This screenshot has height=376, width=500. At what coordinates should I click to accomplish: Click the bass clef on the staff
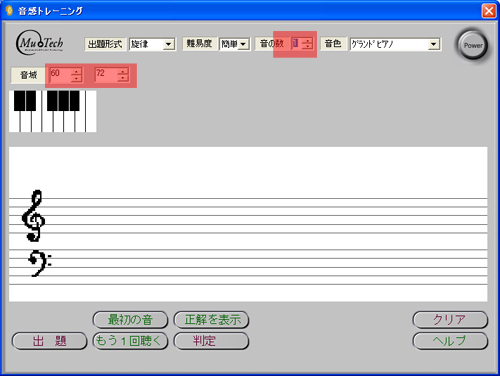[x=39, y=263]
